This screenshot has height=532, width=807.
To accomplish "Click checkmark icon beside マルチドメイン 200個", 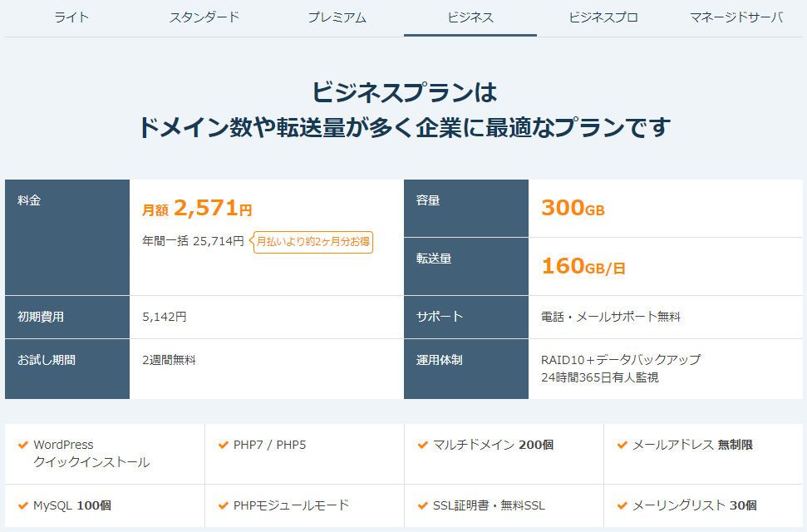I will click(x=423, y=445).
